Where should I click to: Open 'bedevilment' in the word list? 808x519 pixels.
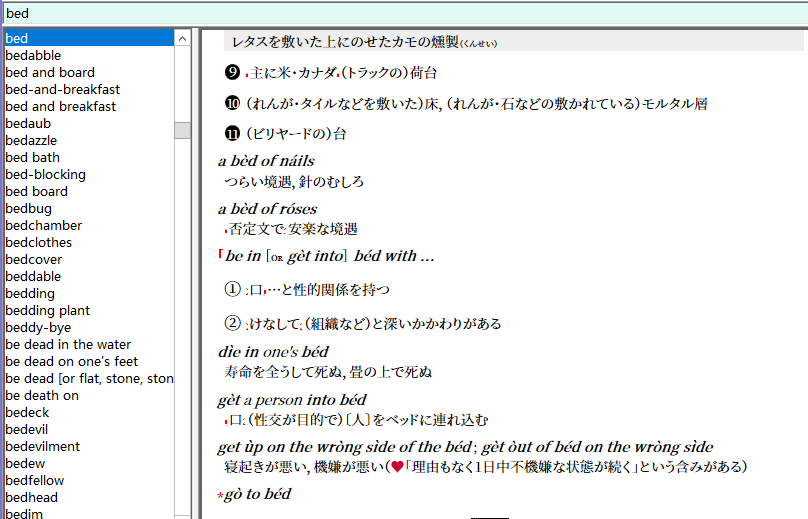pos(43,447)
